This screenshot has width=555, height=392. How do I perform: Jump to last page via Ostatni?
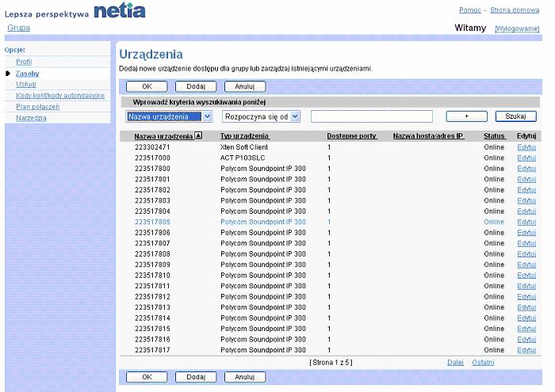tap(483, 363)
